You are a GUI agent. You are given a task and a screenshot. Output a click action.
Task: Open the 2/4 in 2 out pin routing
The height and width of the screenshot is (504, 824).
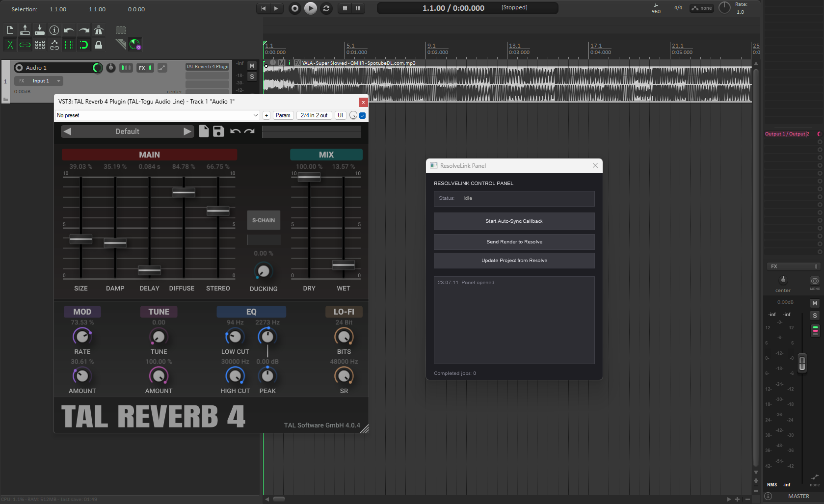(314, 115)
